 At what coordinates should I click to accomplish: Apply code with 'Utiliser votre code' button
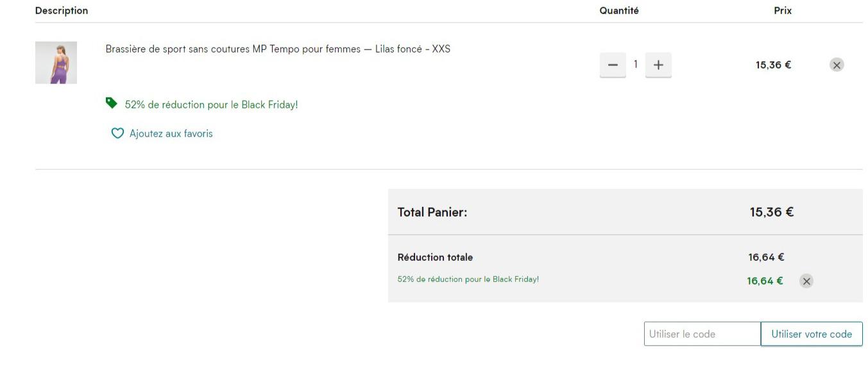tap(812, 334)
